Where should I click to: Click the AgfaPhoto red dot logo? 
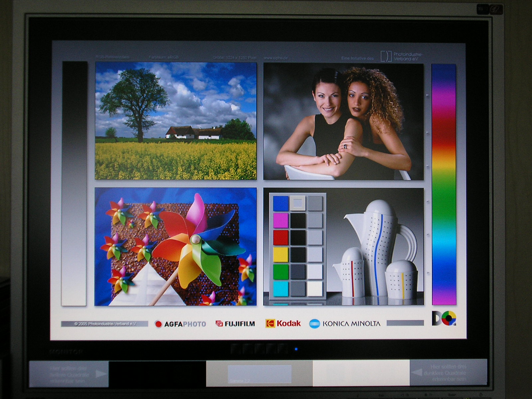[159, 324]
